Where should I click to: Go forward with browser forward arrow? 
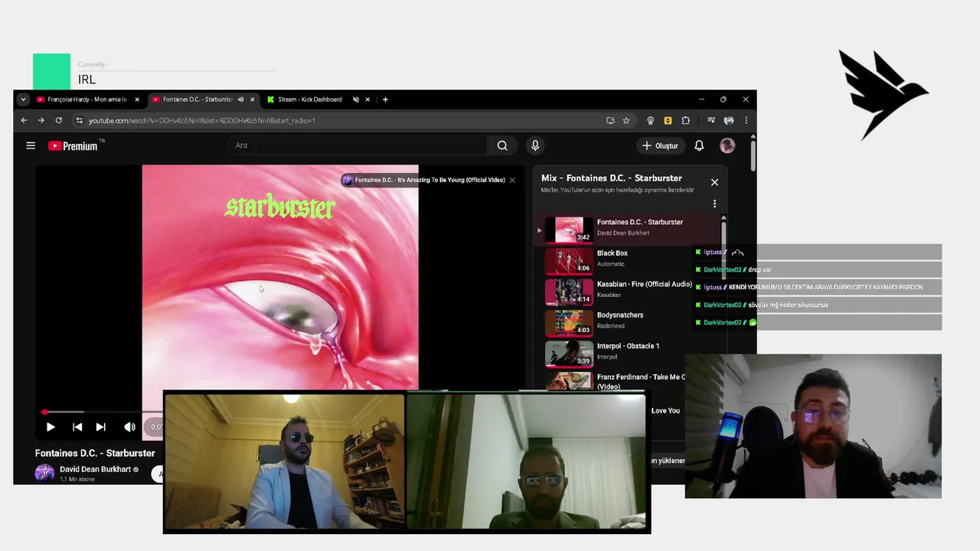(x=41, y=120)
